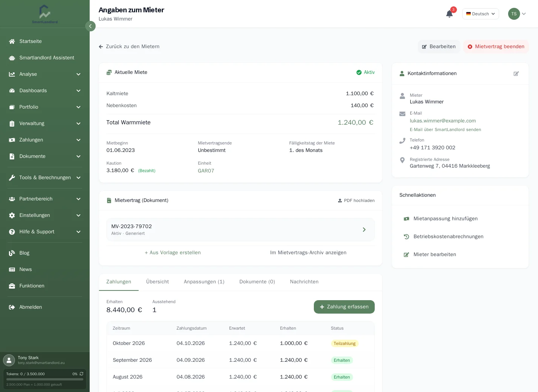Collapse the sidebar with the arrow button

[x=90, y=26]
